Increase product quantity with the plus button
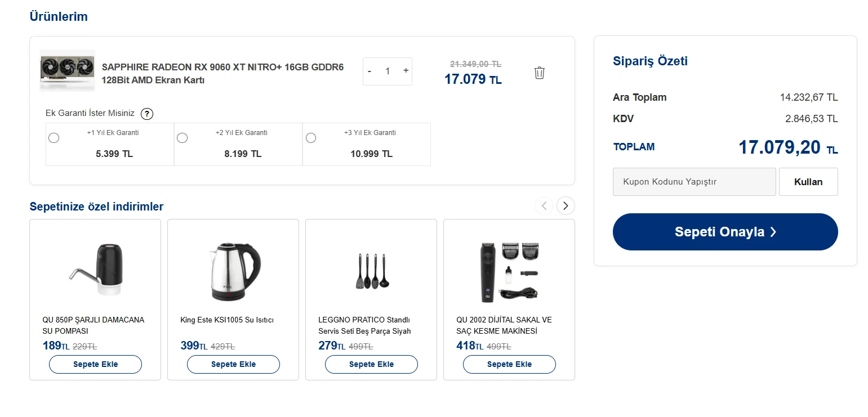 pos(406,71)
